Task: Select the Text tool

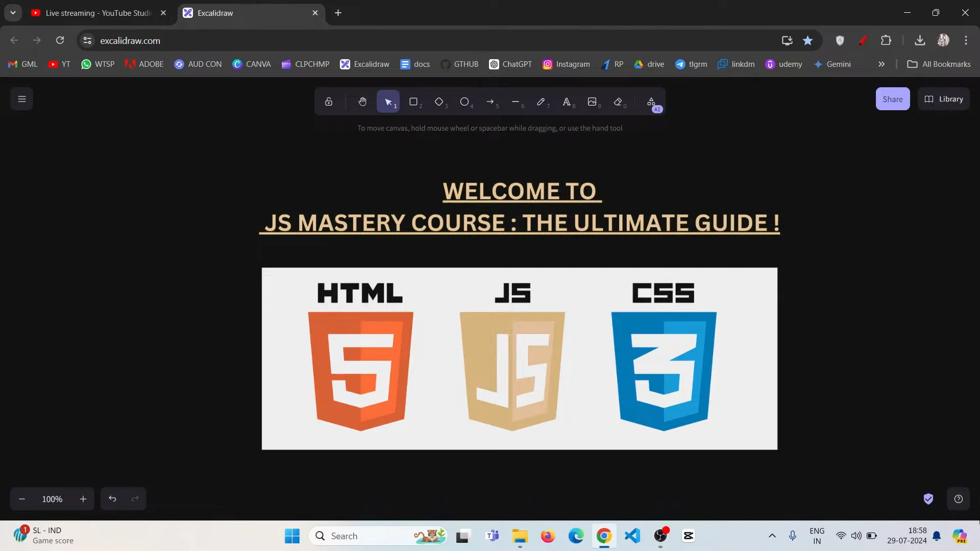Action: tap(567, 102)
